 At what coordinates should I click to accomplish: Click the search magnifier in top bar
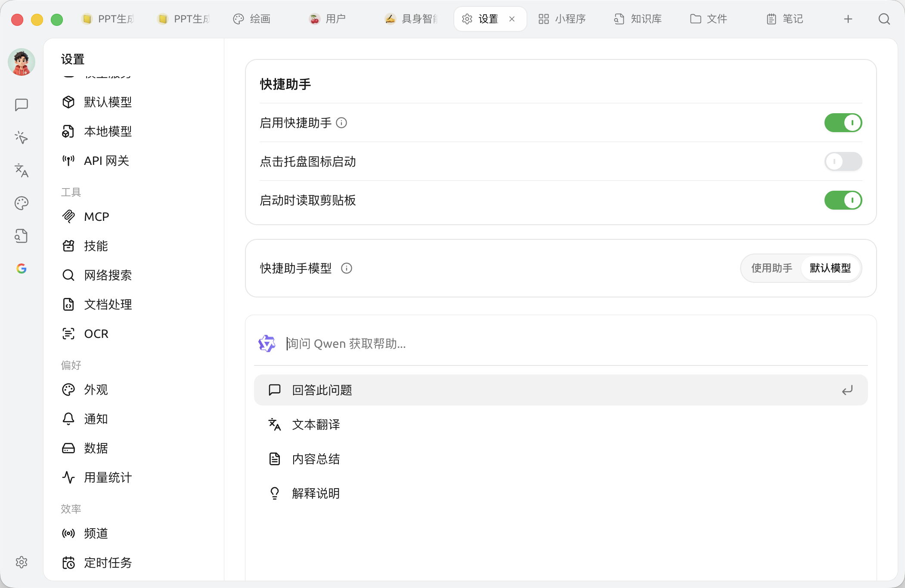click(884, 19)
